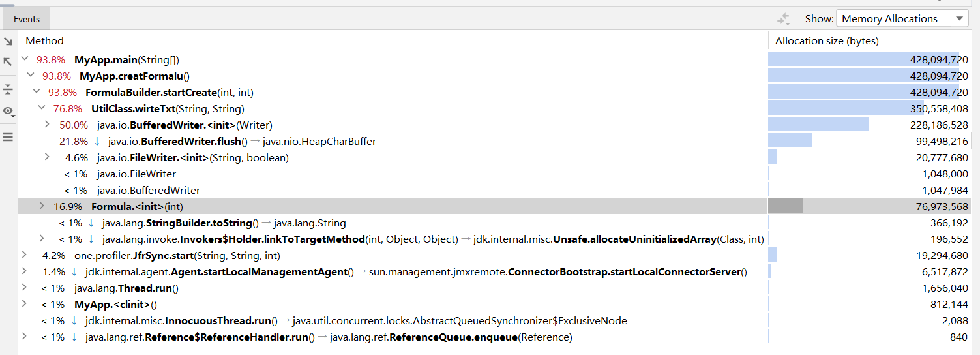Expand the java.io.BufferedWriter.<init>(Writer) node
980x355 pixels.
[x=47, y=125]
